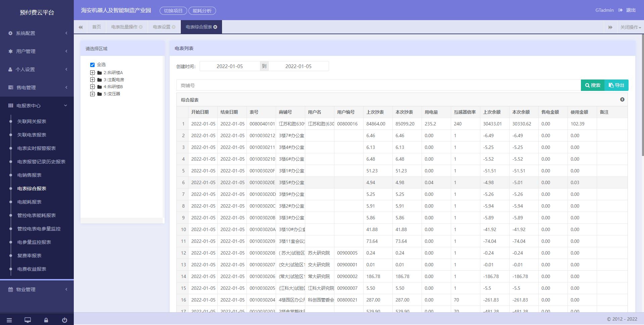Click tab scroll-left double arrow
This screenshot has width=644, height=325.
tap(80, 27)
